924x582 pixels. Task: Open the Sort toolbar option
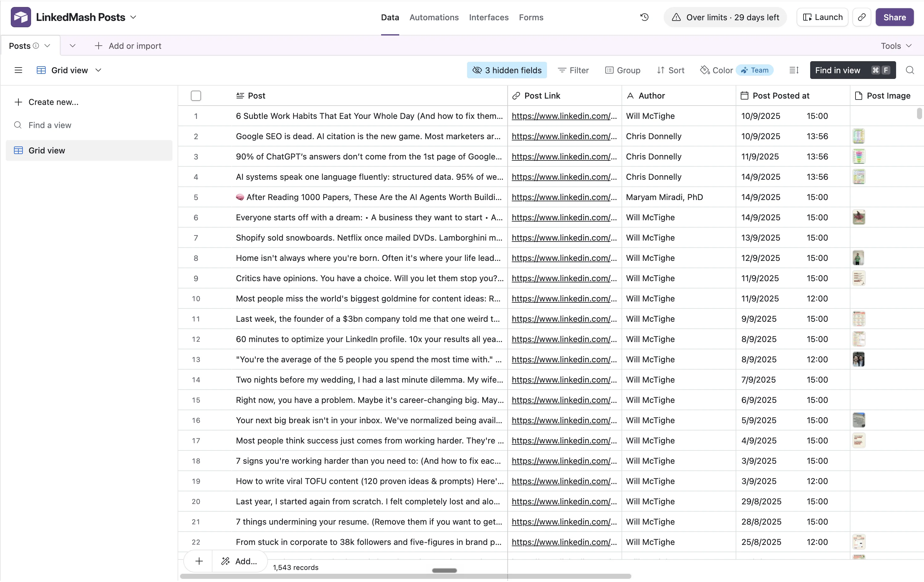pos(670,70)
